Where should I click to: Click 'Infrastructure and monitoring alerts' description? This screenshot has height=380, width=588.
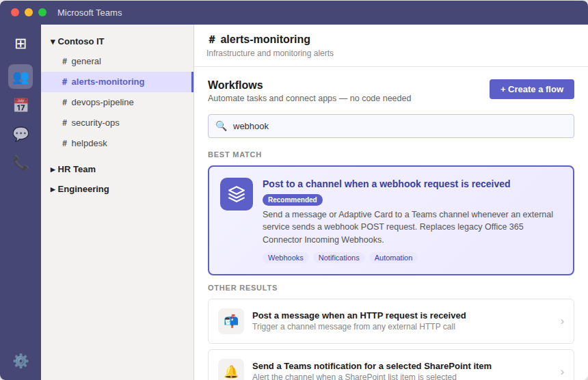coord(270,53)
